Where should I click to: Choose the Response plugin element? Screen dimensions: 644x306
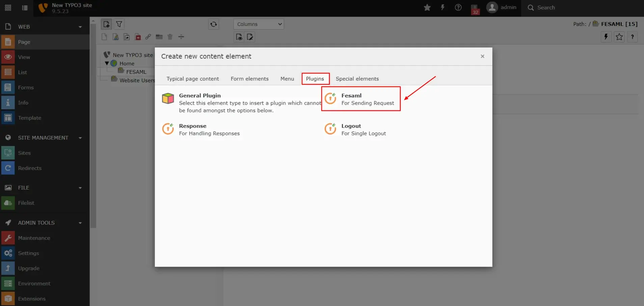201,129
